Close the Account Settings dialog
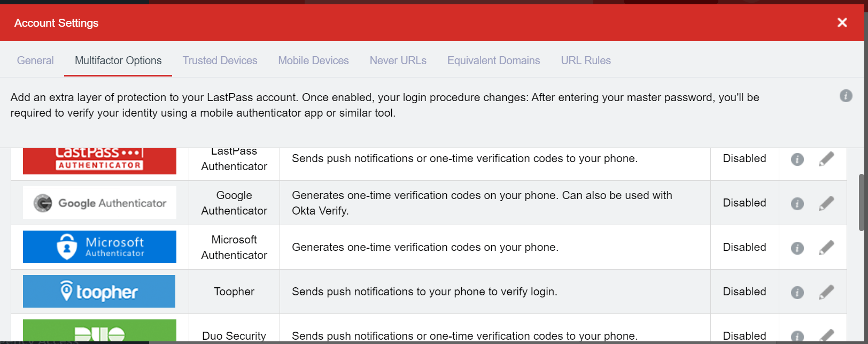 point(842,22)
